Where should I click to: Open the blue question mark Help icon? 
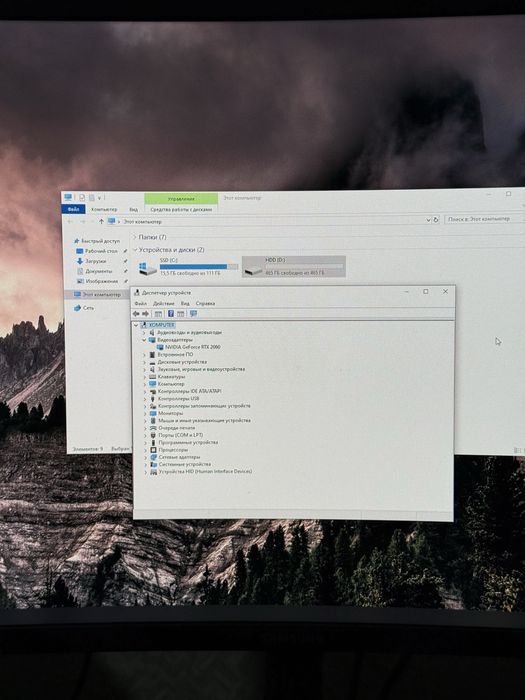click(171, 314)
